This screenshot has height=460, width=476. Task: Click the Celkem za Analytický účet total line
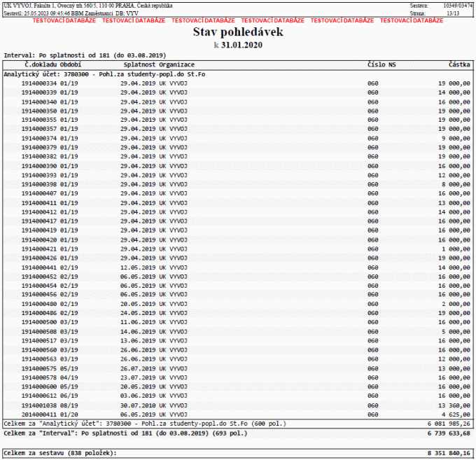click(238, 424)
